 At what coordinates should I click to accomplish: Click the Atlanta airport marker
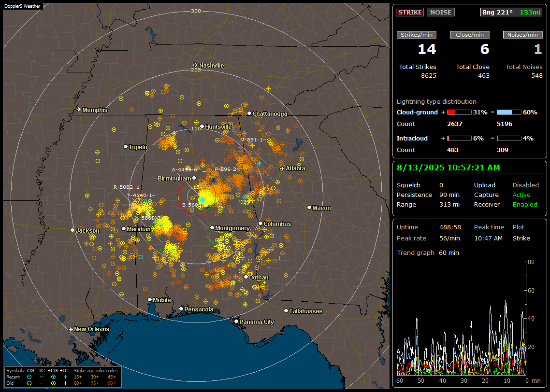coord(282,168)
